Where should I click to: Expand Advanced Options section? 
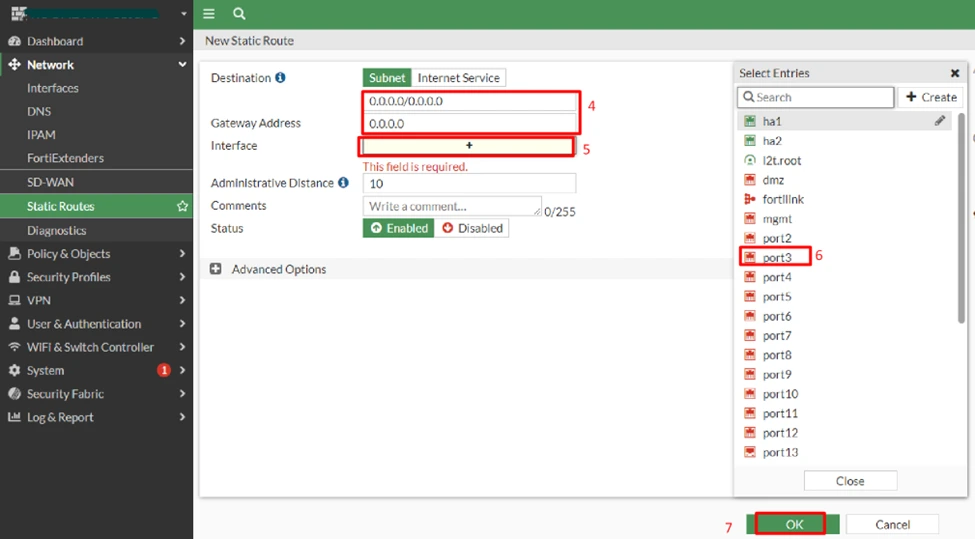[216, 269]
